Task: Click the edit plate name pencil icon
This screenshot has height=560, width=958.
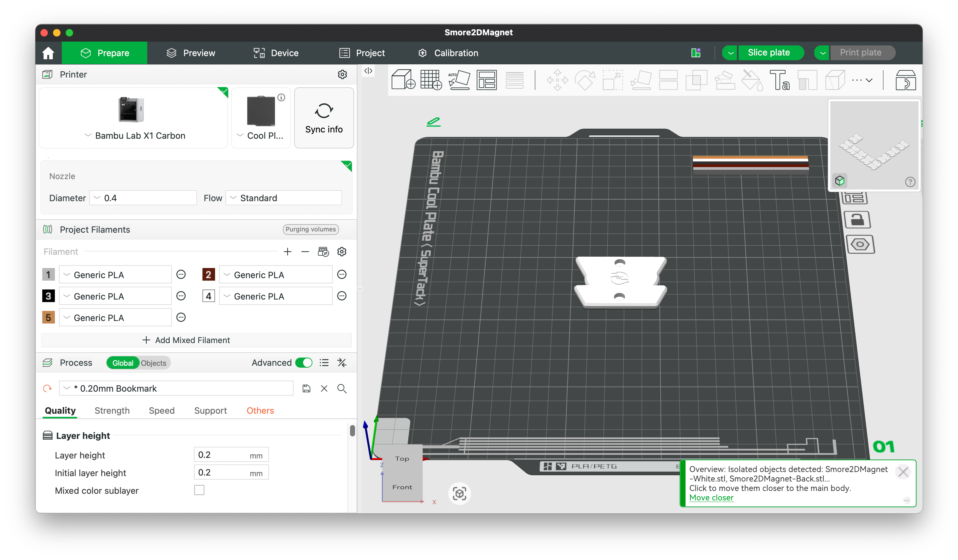Action: click(x=433, y=122)
